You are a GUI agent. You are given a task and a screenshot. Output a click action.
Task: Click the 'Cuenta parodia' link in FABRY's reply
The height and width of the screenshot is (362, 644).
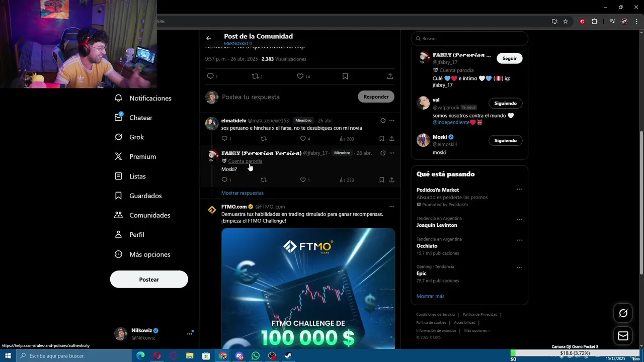pyautogui.click(x=245, y=161)
